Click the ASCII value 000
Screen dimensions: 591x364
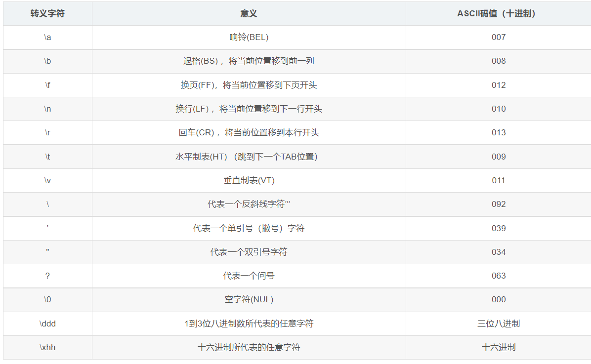pos(498,300)
